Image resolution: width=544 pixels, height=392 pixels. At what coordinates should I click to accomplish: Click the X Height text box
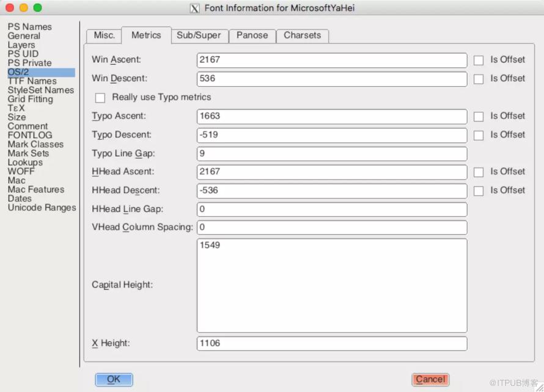click(332, 344)
